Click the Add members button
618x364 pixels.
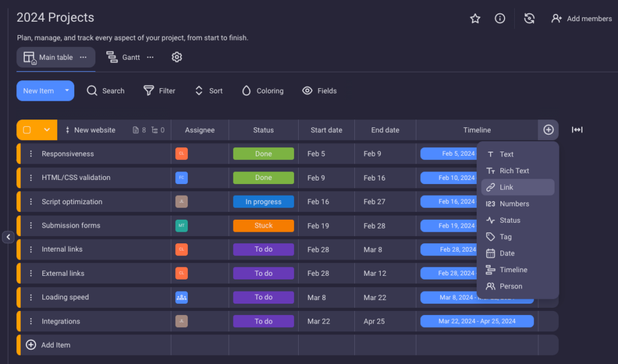[x=581, y=19]
